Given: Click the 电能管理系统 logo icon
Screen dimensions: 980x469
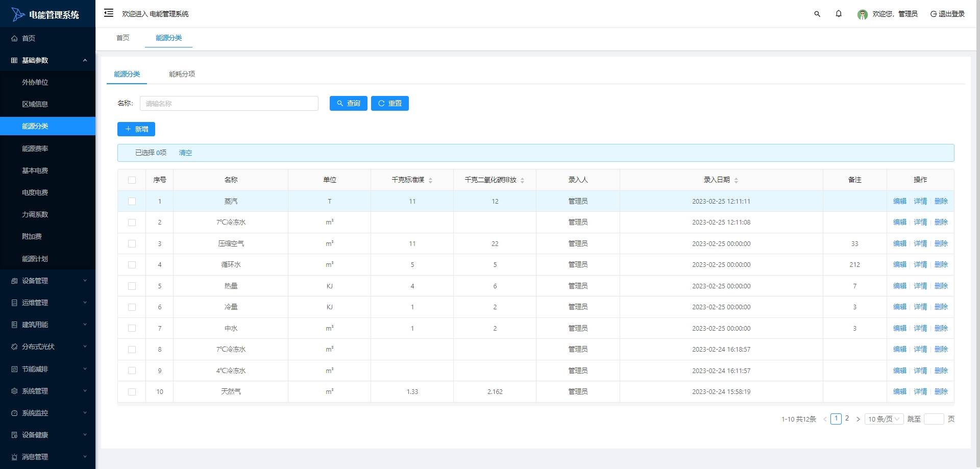Looking at the screenshot, I should pyautogui.click(x=18, y=14).
